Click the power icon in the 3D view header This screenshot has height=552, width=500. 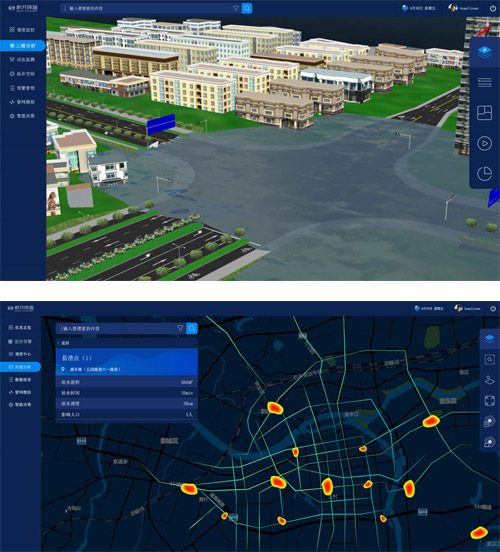point(493,8)
